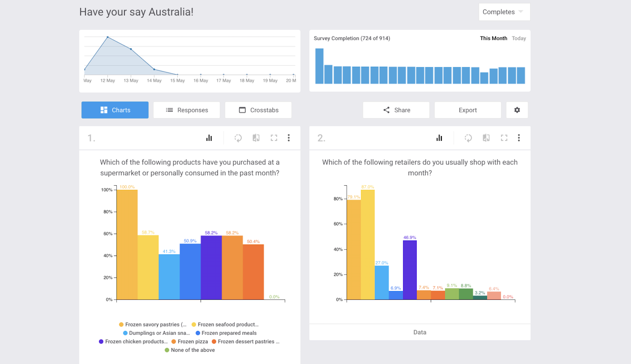Open the settings gear button

point(517,110)
